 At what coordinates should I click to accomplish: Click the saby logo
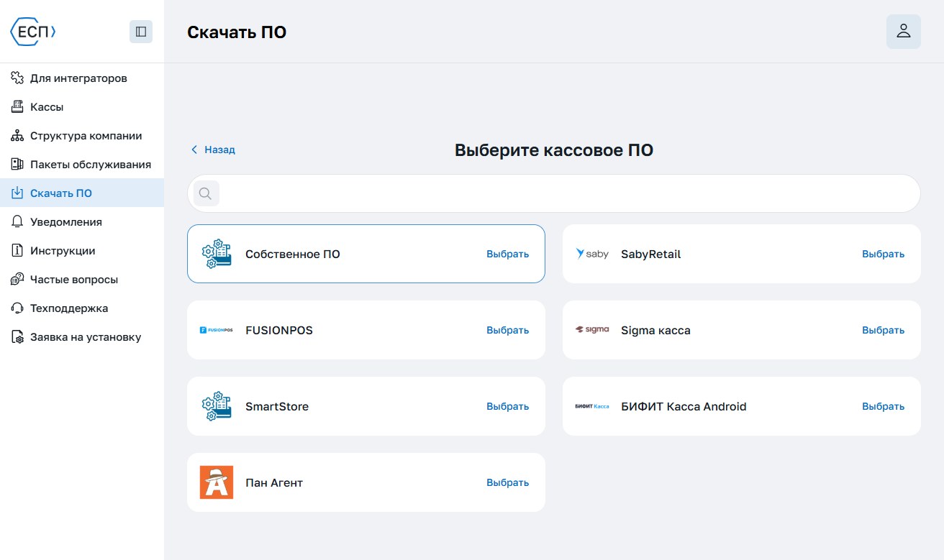point(592,254)
